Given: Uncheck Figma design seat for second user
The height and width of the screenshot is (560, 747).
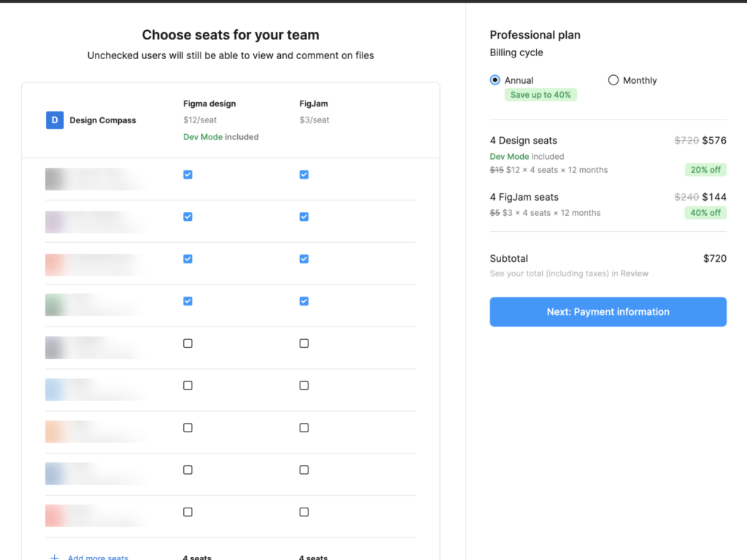Looking at the screenshot, I should 187,217.
